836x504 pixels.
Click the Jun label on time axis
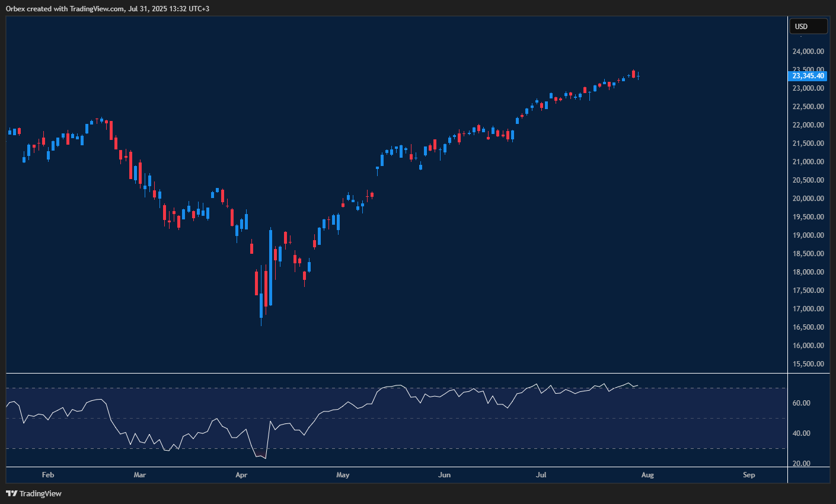[444, 475]
